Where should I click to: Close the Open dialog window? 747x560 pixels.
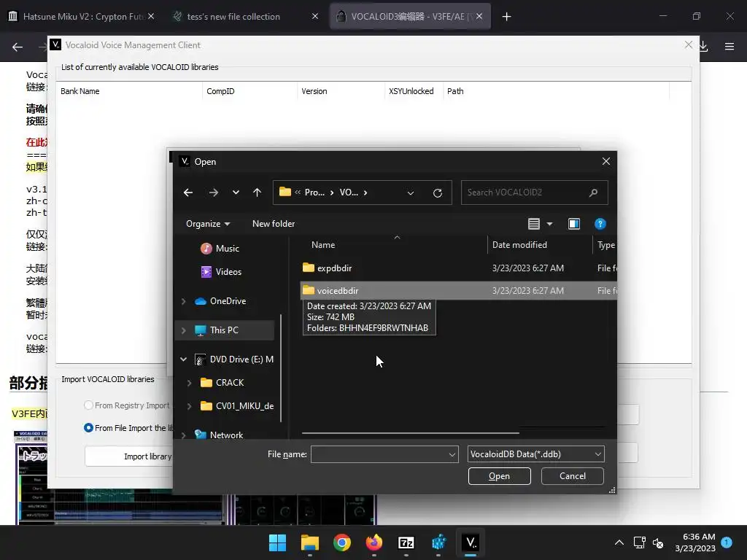(x=606, y=161)
